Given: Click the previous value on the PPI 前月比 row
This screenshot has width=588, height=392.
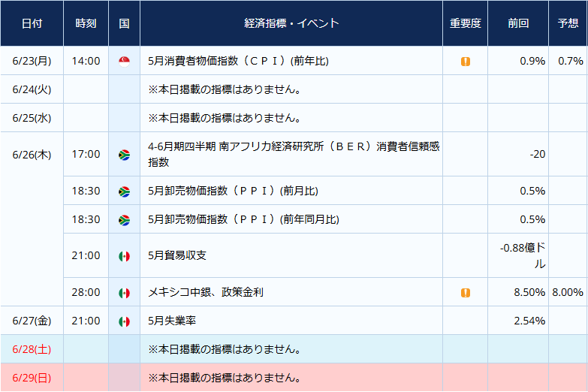Looking at the screenshot, I should coord(532,191).
